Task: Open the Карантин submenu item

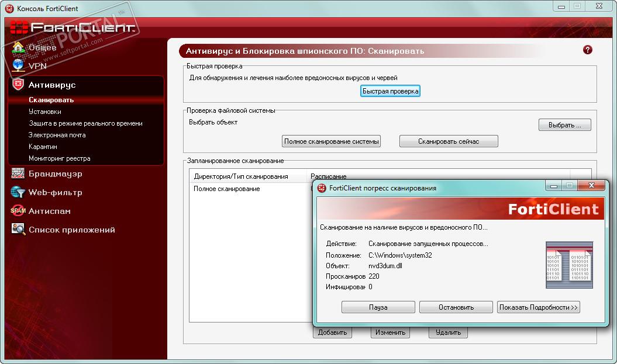Action: coord(43,147)
